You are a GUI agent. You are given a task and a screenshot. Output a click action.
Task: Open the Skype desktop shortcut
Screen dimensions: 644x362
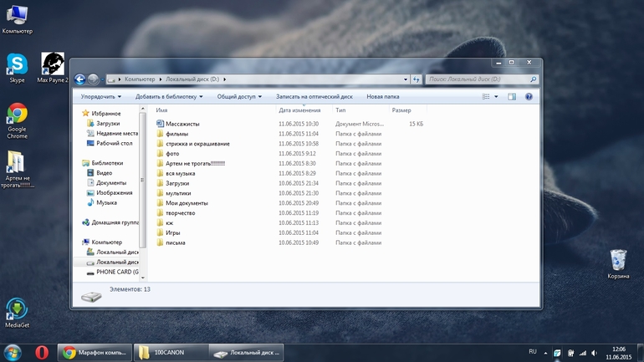point(17,68)
